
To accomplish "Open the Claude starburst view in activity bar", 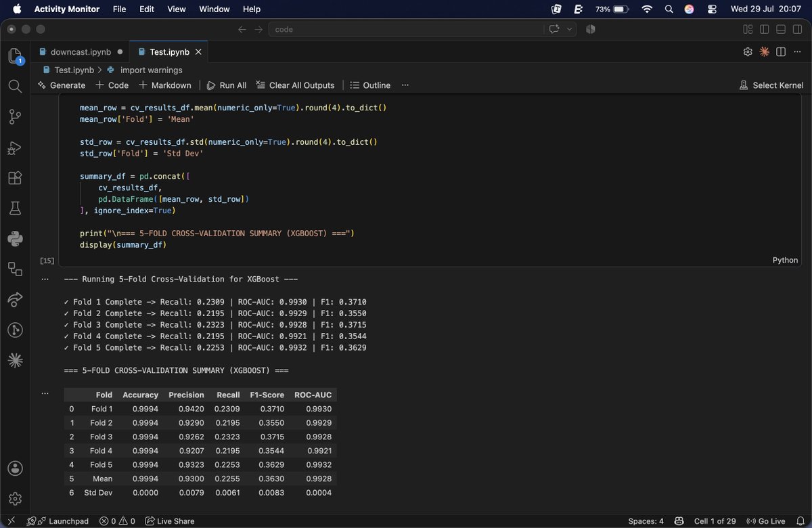I will click(x=15, y=360).
